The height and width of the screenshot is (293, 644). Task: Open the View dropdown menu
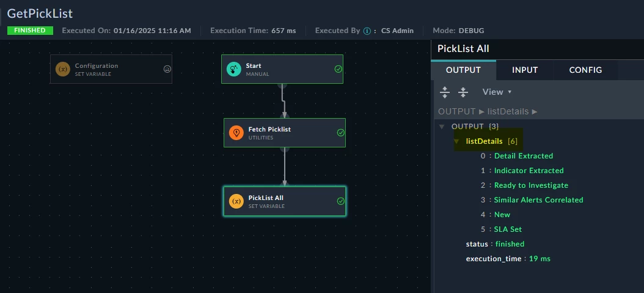[497, 92]
